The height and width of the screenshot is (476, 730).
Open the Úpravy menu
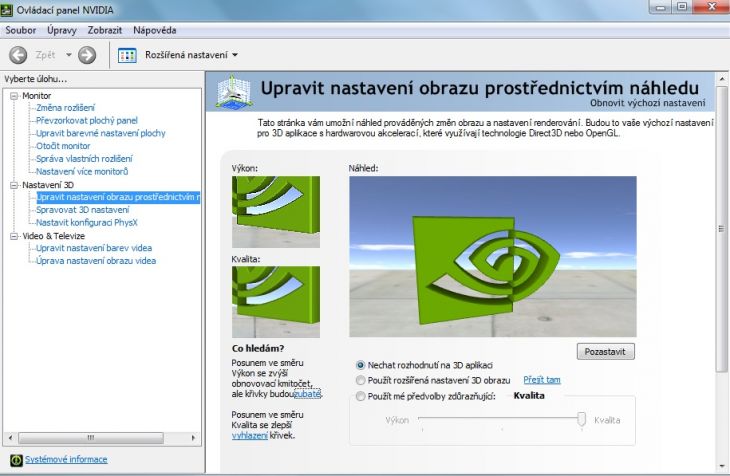click(61, 30)
